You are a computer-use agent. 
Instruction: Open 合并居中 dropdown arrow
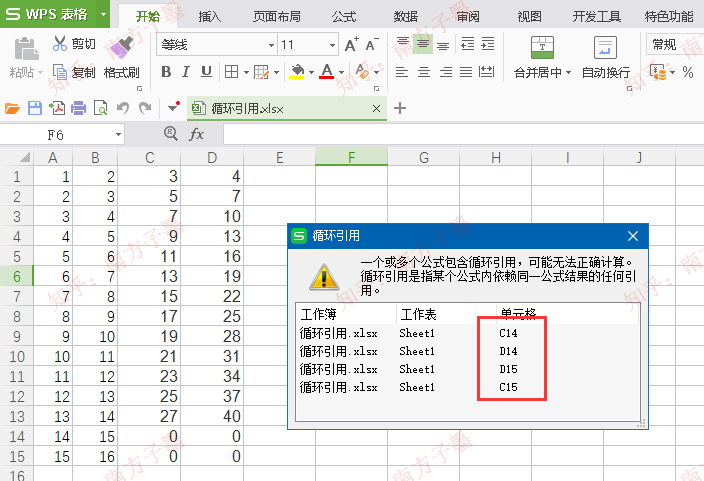pyautogui.click(x=568, y=72)
